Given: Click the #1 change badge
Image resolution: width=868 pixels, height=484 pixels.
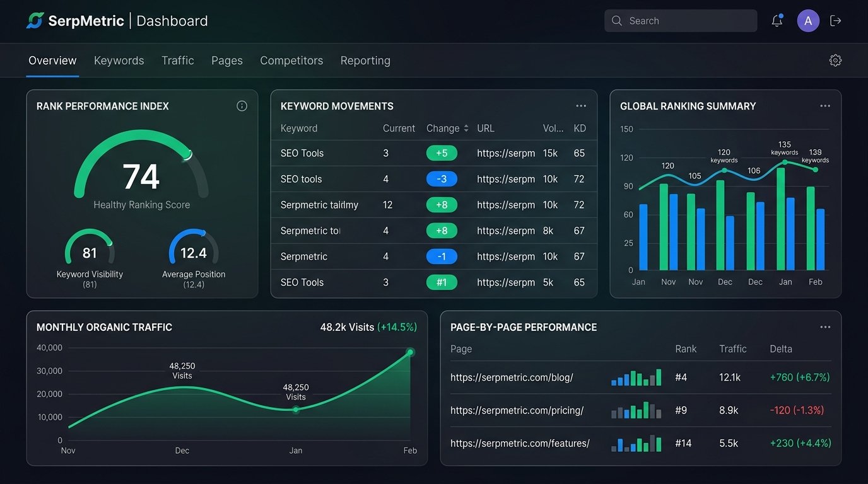Looking at the screenshot, I should (442, 282).
